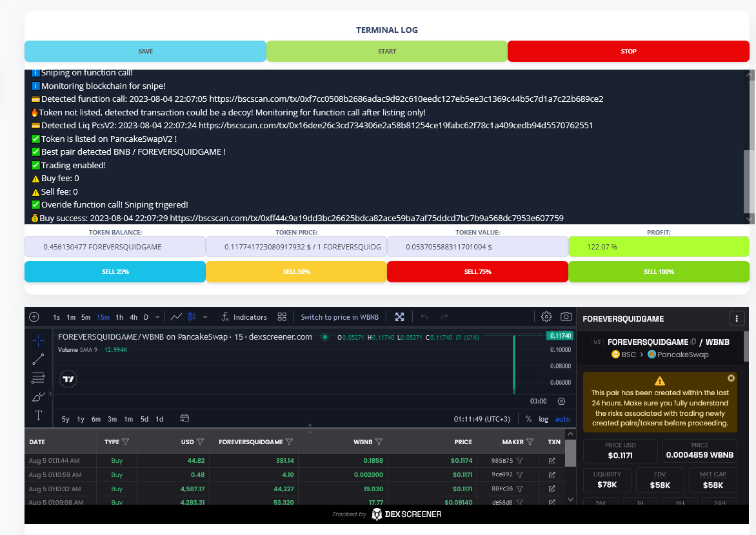Image resolution: width=756 pixels, height=535 pixels.
Task: Click the compare or add symbol plus icon
Action: coord(34,317)
